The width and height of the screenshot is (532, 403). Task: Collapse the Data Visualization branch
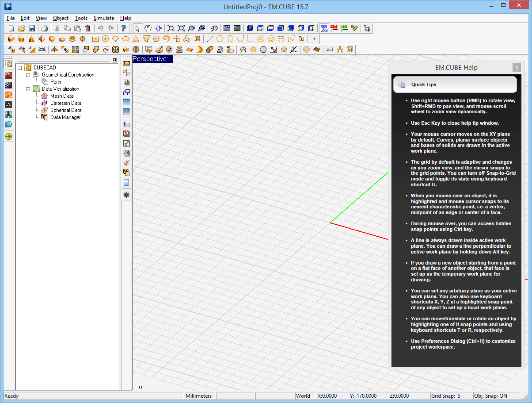click(x=28, y=89)
